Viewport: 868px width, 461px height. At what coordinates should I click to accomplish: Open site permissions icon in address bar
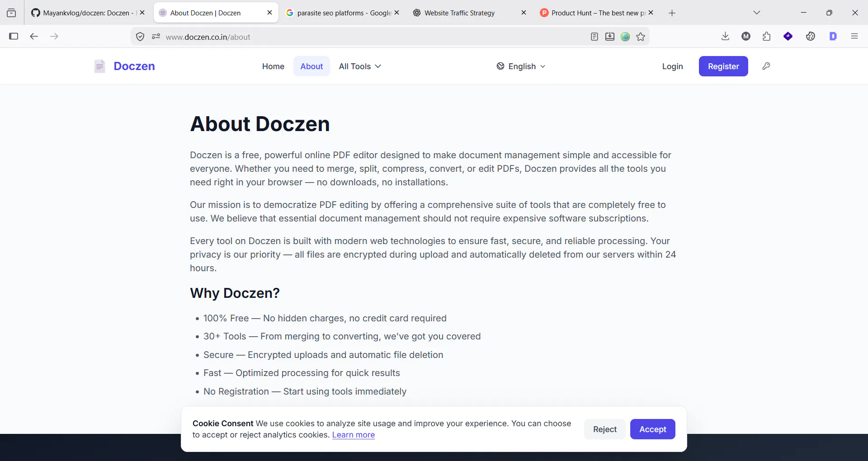[156, 37]
